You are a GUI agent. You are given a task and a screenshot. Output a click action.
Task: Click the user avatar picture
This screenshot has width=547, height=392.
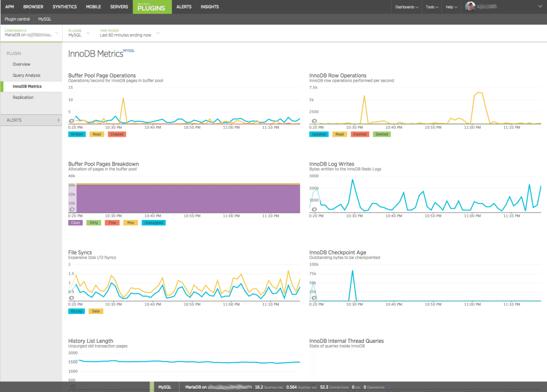470,6
